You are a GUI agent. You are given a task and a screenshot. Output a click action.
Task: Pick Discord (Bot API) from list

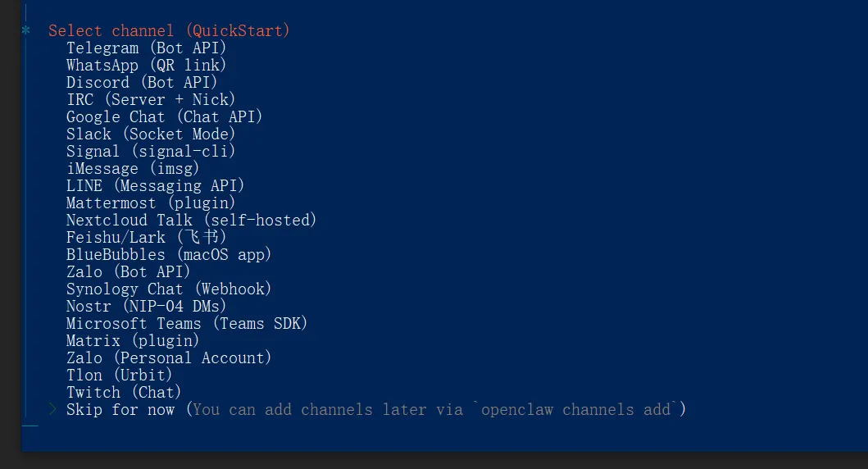click(x=142, y=83)
